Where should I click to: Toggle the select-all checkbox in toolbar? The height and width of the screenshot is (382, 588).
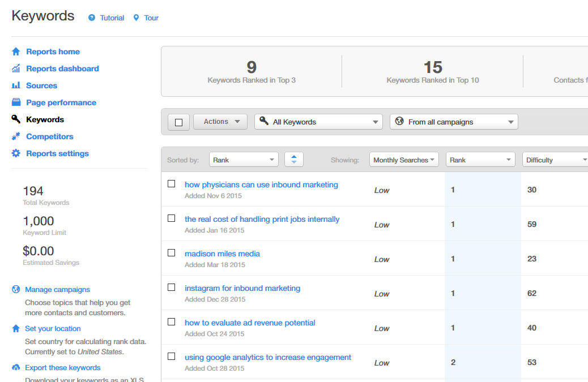point(179,122)
